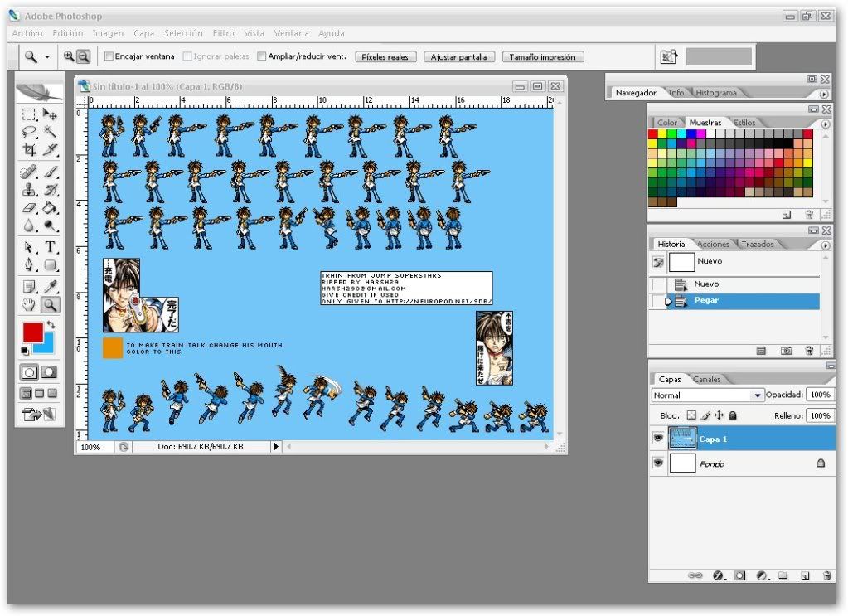Select the Eraser tool
848x616 pixels.
coord(29,207)
